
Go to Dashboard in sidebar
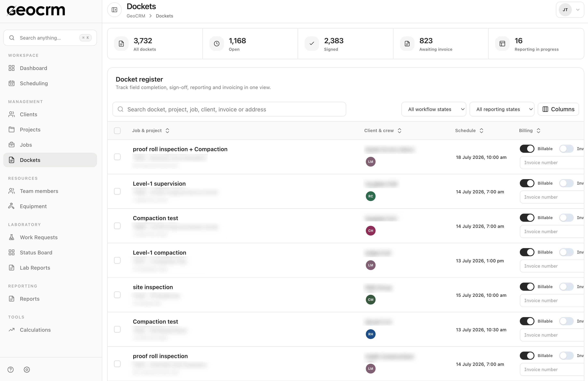click(50, 68)
